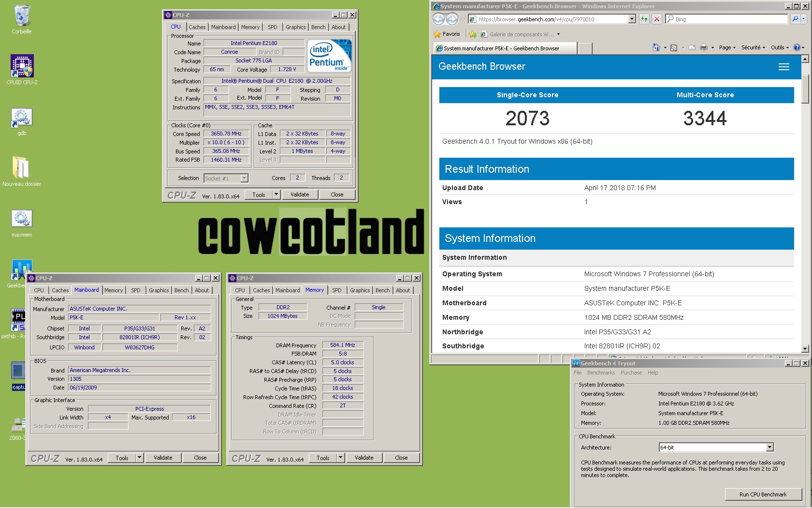Image resolution: width=812 pixels, height=508 pixels.
Task: Click the DRAM Frequency value 584.1 MHz
Action: pos(343,345)
